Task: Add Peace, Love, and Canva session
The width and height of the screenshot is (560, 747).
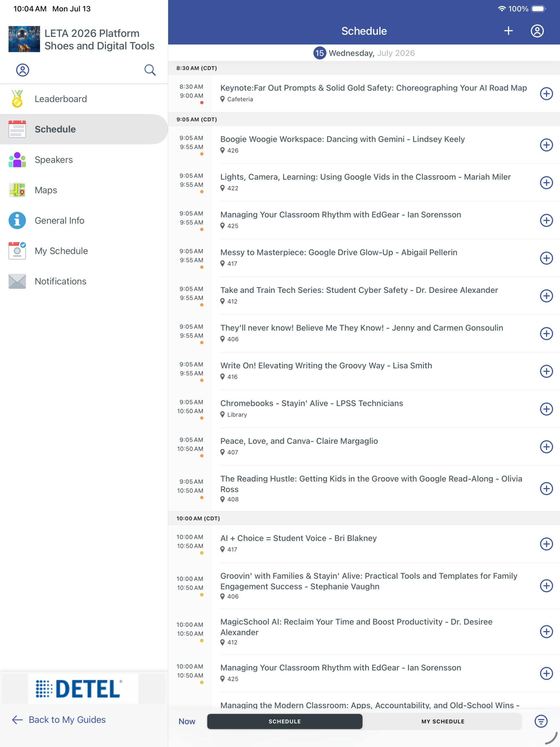Action: (x=546, y=447)
